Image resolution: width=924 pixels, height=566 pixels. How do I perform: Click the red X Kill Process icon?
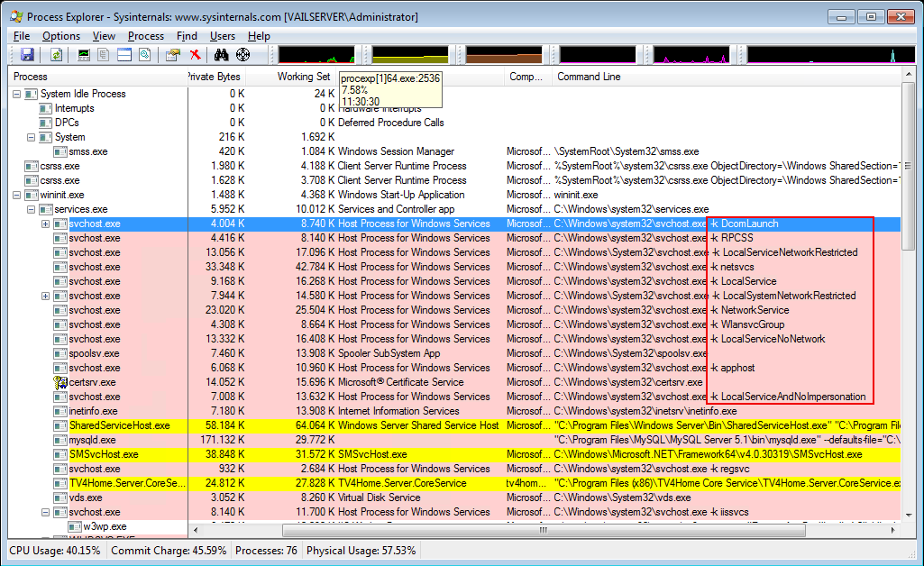click(x=195, y=55)
